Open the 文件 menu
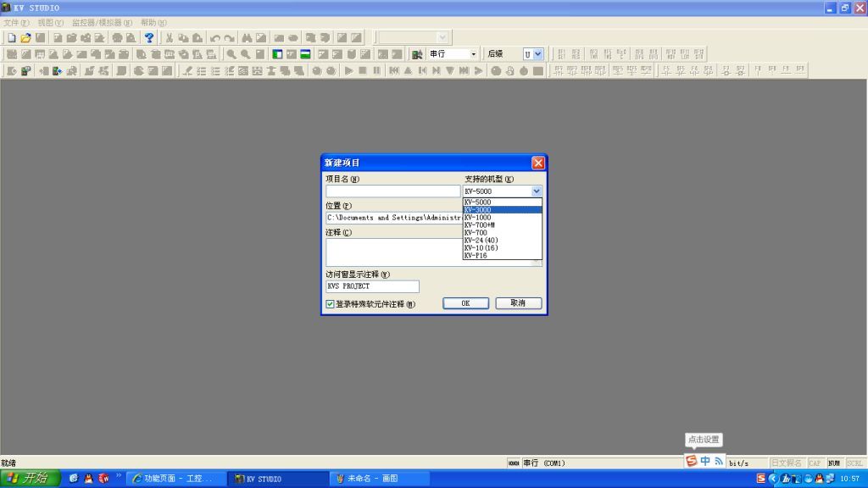The width and height of the screenshot is (868, 488). coord(16,22)
